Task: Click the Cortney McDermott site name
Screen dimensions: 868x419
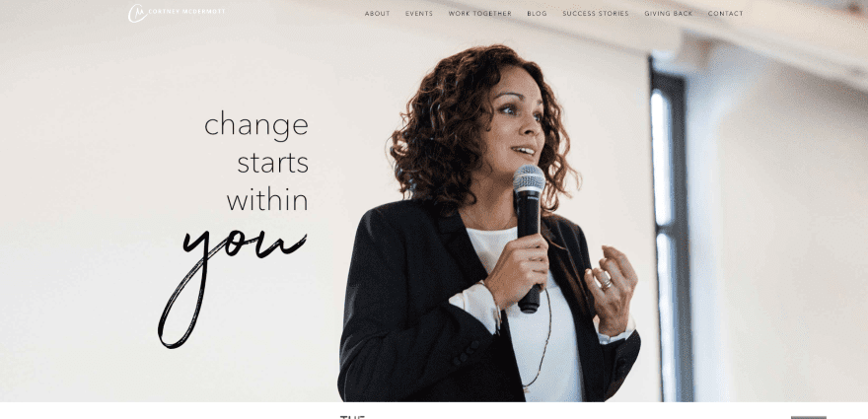Action: click(x=186, y=12)
